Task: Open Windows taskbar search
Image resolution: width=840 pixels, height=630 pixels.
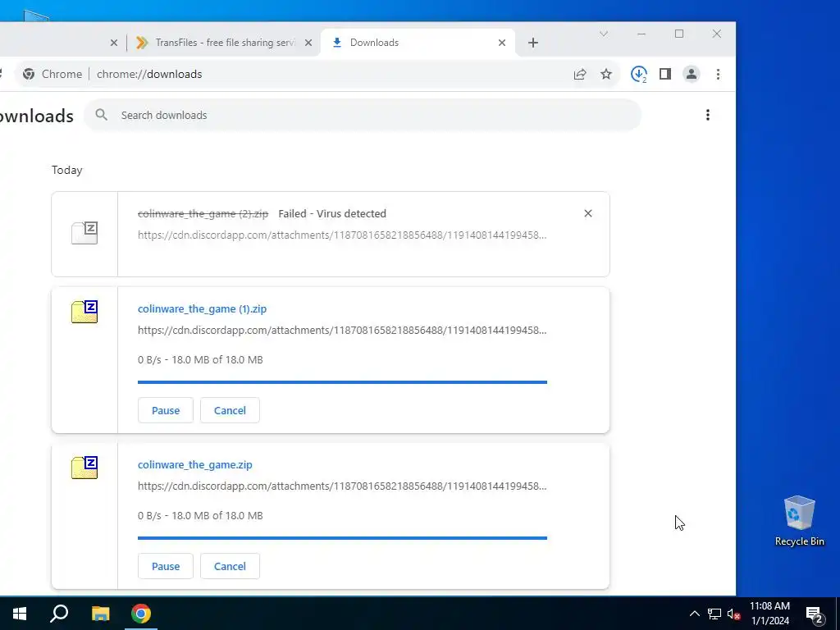Action: 59,614
